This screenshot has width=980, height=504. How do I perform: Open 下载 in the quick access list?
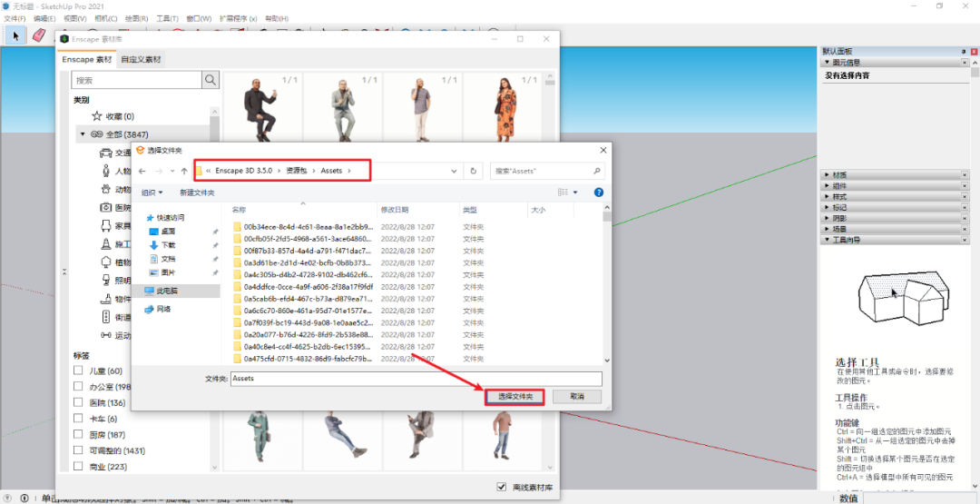click(x=169, y=245)
